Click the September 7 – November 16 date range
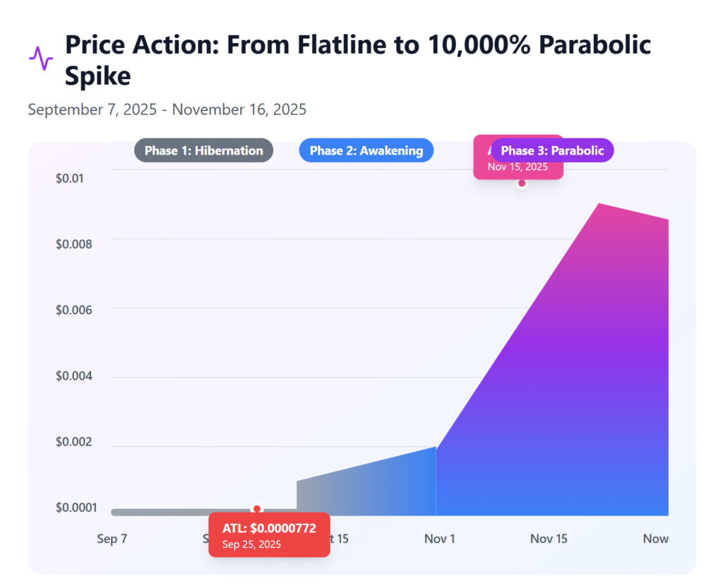 (167, 109)
